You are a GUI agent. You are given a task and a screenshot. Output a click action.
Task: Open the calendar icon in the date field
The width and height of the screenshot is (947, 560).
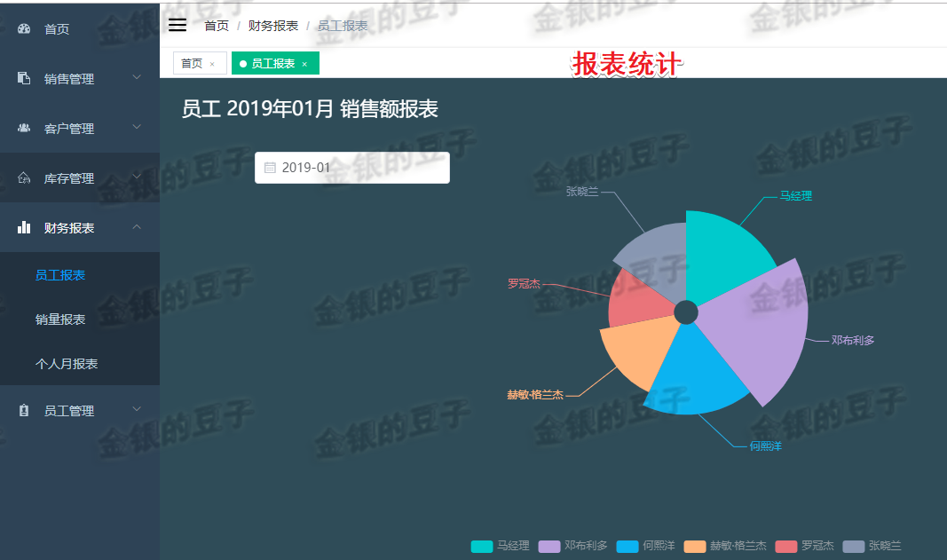(272, 168)
